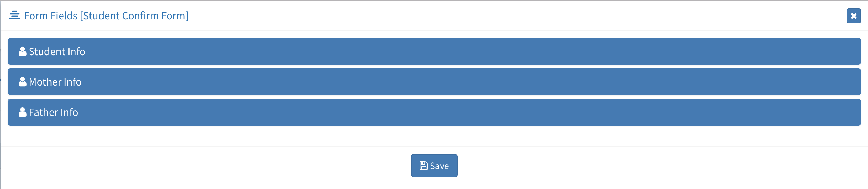Click the person icon on Mother Info
This screenshot has width=868, height=189.
(22, 82)
